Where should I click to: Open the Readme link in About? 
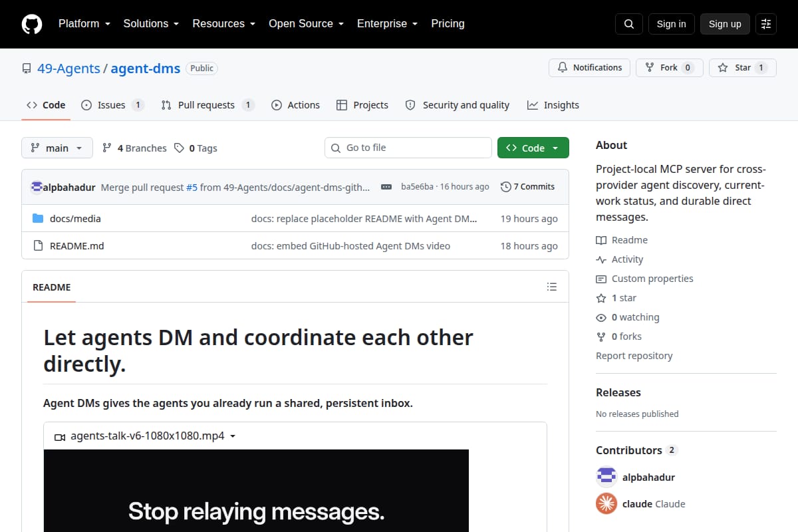(622, 240)
